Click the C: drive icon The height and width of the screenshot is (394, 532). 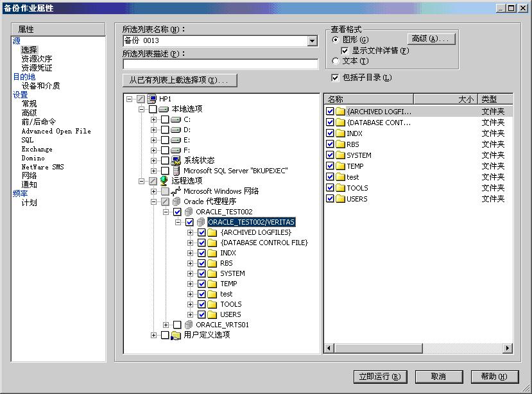tap(176, 119)
